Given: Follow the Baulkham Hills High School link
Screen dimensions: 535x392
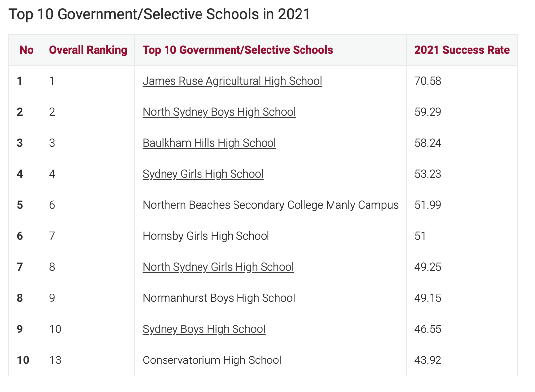Looking at the screenshot, I should click(209, 143).
